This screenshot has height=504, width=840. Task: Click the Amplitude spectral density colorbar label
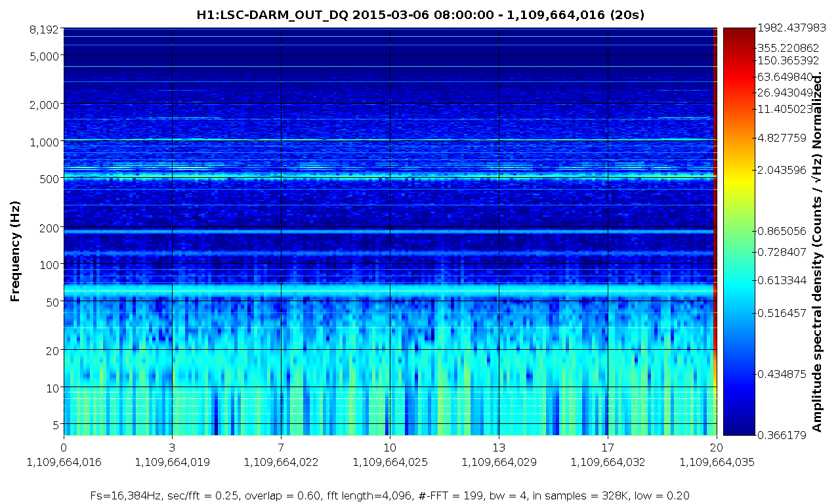(818, 253)
